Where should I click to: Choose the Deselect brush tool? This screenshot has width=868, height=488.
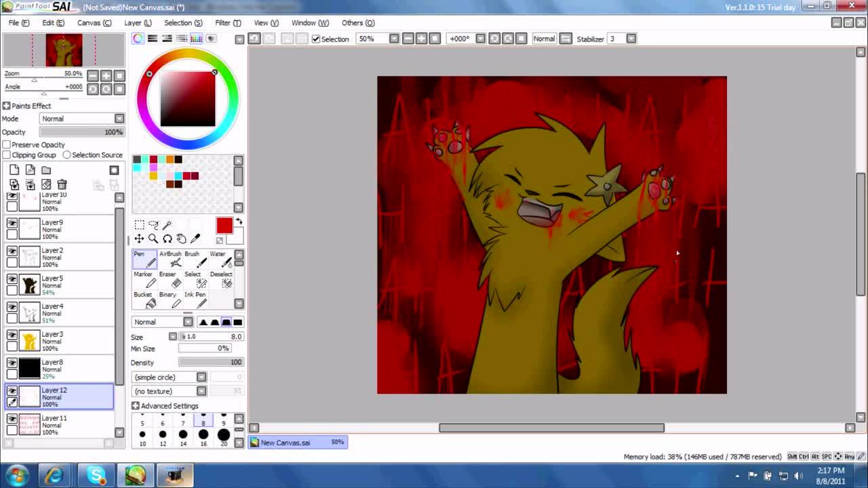(221, 280)
